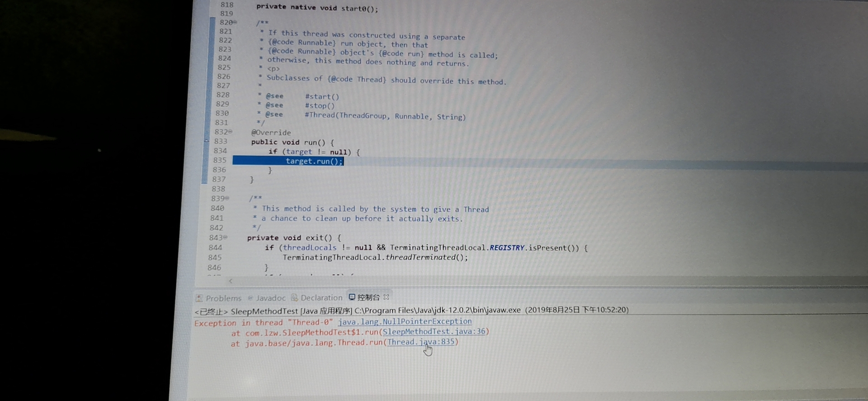Click 'private native void start0();' code line
868x401 pixels.
click(x=317, y=8)
